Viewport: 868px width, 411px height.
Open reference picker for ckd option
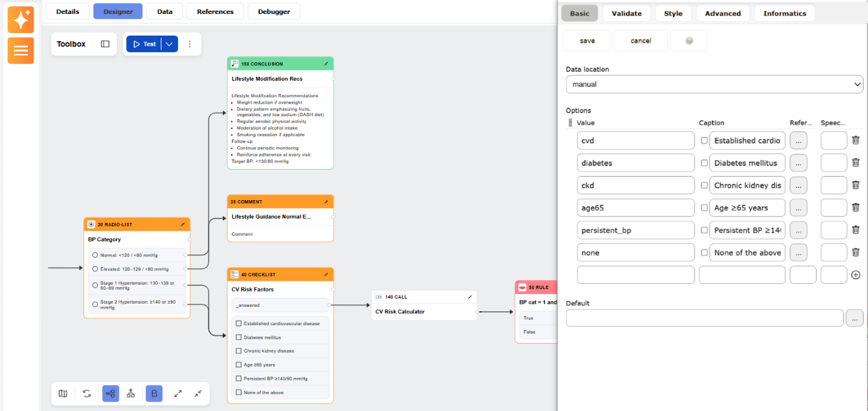tap(798, 185)
